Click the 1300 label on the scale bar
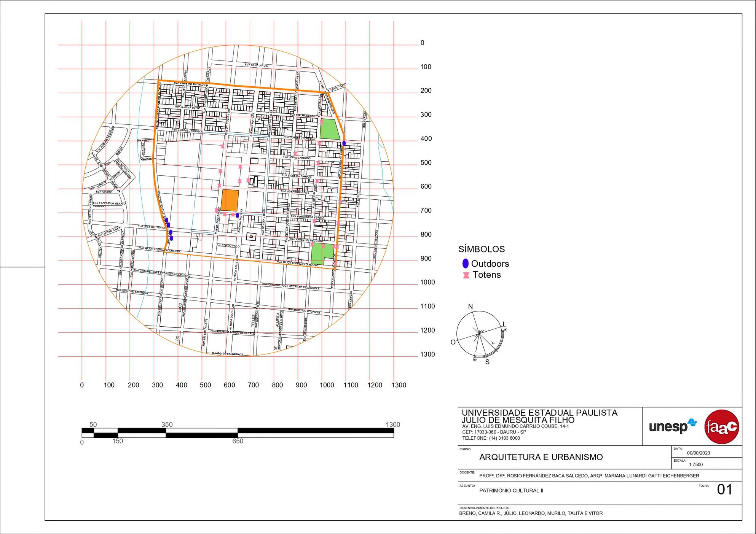 pyautogui.click(x=393, y=425)
